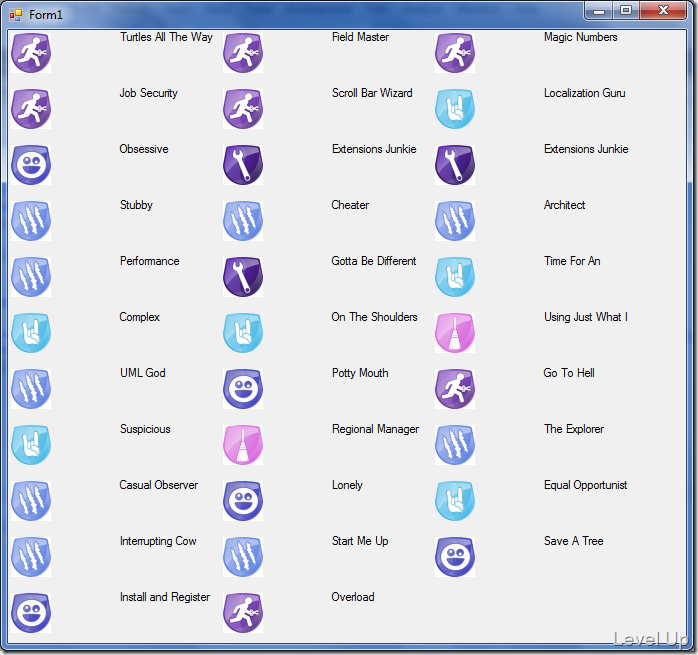Click the "Magic Numbers" text

click(580, 37)
